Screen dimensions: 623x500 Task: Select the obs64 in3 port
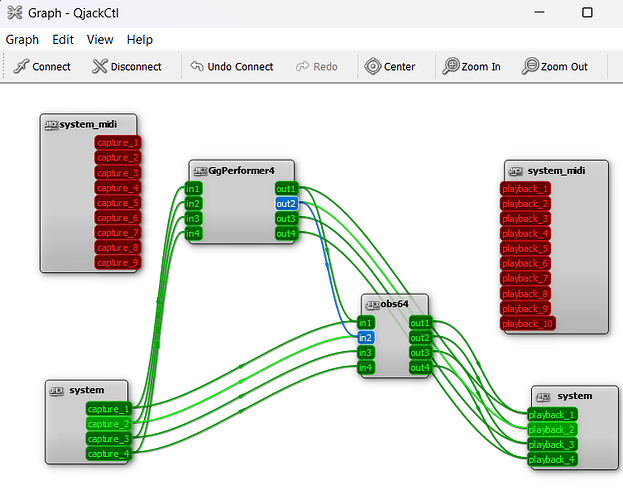(366, 353)
